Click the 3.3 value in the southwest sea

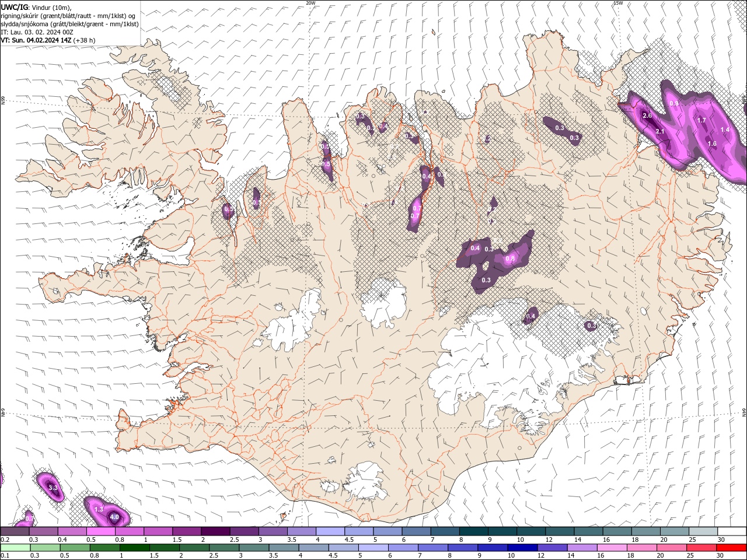53,488
